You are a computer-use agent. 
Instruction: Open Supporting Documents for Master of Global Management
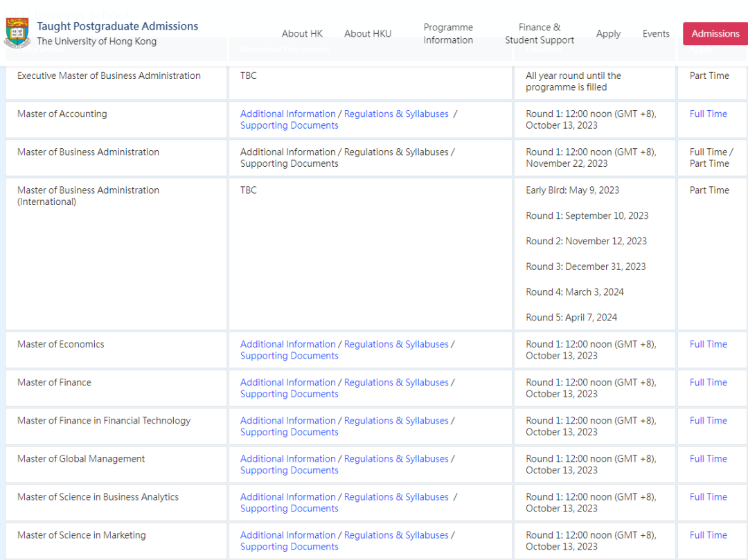coord(289,470)
